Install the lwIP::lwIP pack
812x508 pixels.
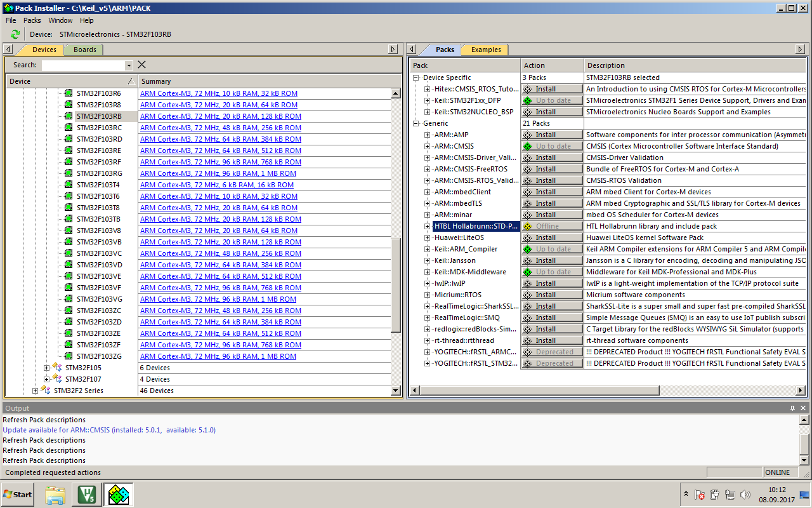[x=552, y=283]
